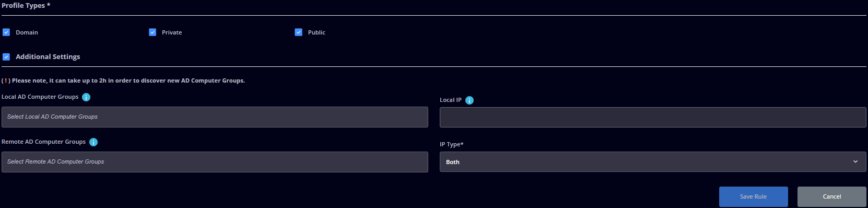
Task: Disable the Public profile checkbox
Action: click(x=299, y=32)
